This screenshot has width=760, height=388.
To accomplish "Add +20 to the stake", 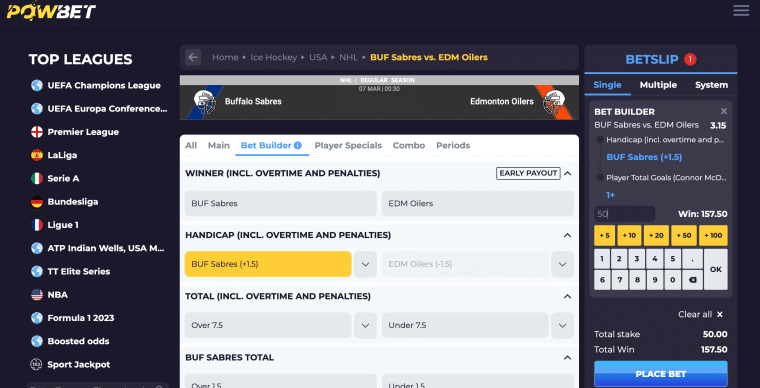I will 656,235.
